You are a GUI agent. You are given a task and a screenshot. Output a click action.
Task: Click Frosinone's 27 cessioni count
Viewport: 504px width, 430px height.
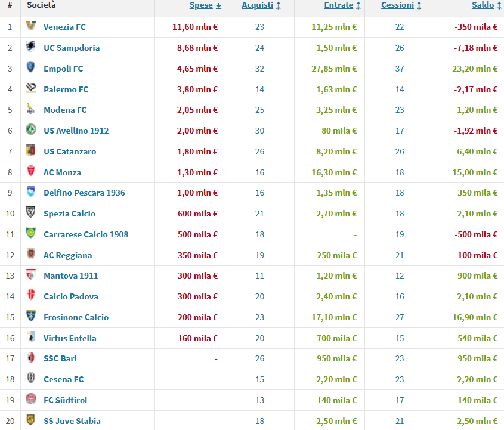click(x=400, y=317)
